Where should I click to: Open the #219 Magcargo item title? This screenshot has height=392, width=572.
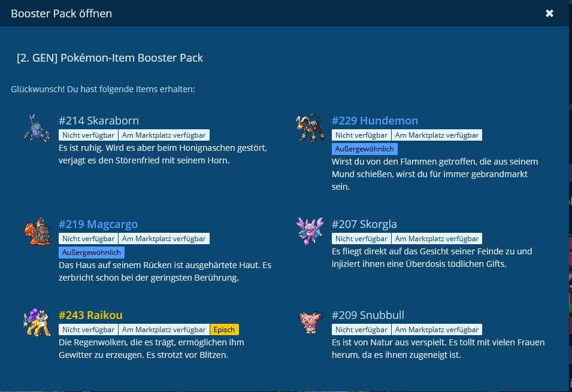click(x=98, y=224)
